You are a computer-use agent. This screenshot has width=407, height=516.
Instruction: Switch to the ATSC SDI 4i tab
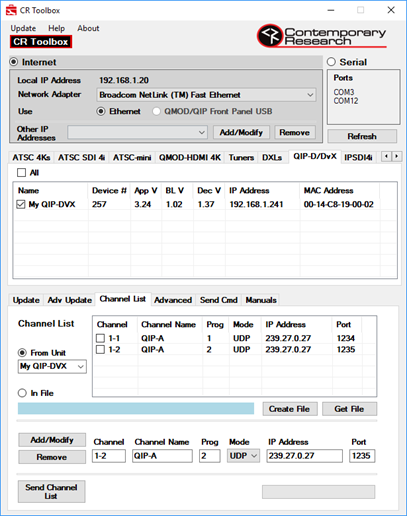pyautogui.click(x=81, y=157)
